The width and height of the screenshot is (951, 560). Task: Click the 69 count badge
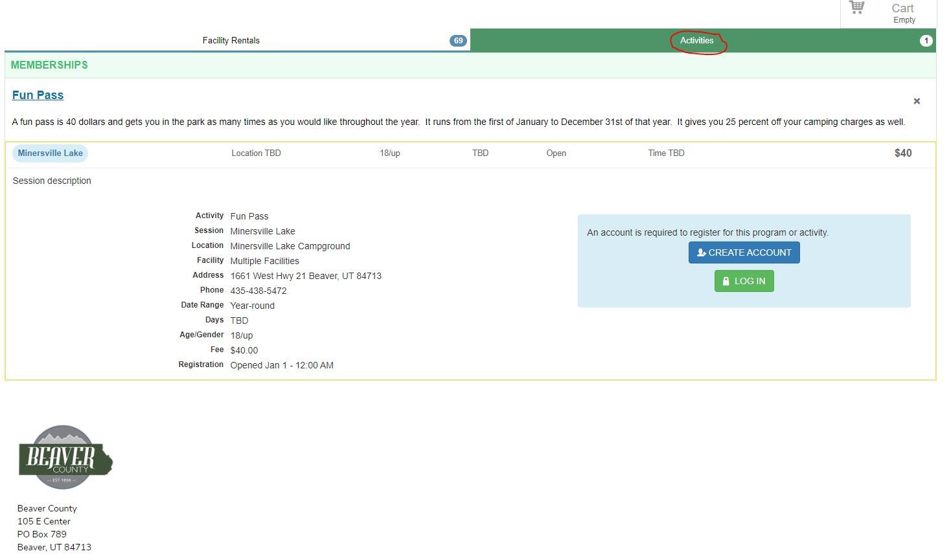point(458,41)
